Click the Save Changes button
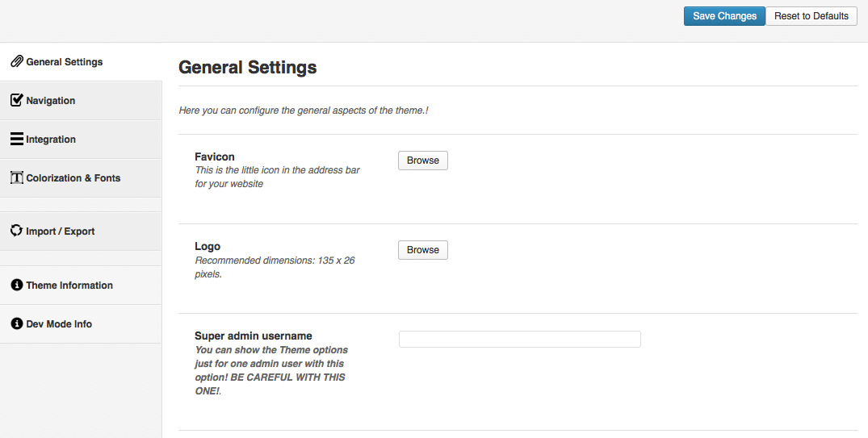This screenshot has height=438, width=868. pos(724,16)
